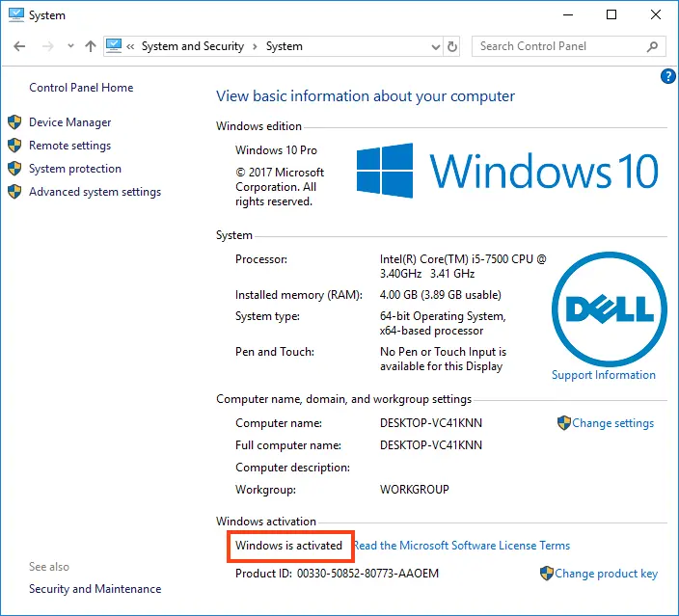679x616 pixels.
Task: Click the Forward navigation arrow
Action: (48, 46)
